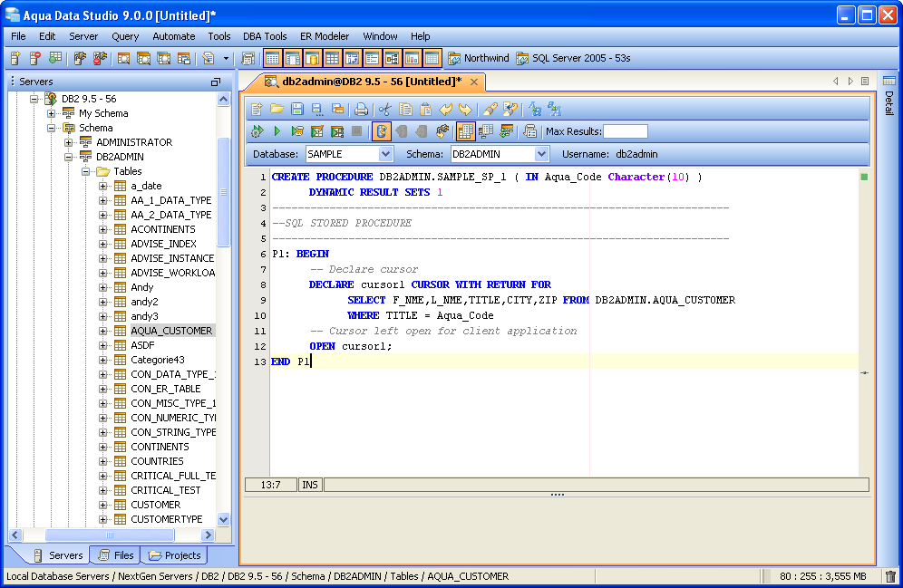Click the Cut scissors icon
This screenshot has width=903, height=588.
(x=384, y=109)
